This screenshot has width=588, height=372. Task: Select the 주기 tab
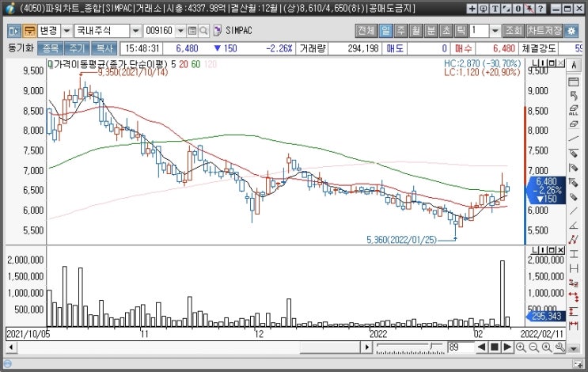point(76,48)
